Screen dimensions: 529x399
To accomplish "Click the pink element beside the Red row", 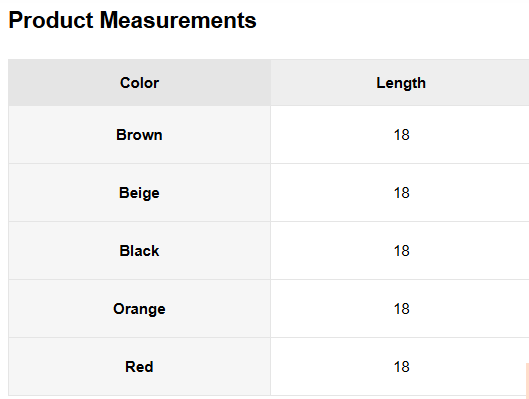I will pyautogui.click(x=527, y=379).
